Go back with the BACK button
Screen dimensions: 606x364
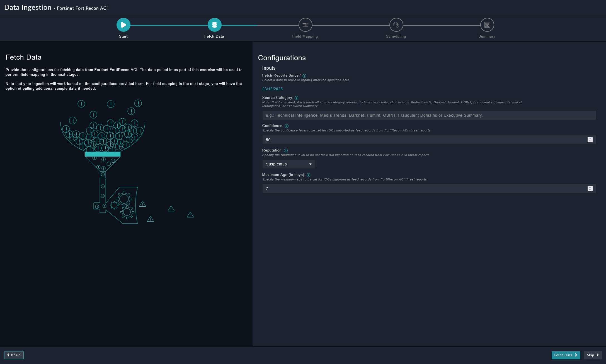14,355
